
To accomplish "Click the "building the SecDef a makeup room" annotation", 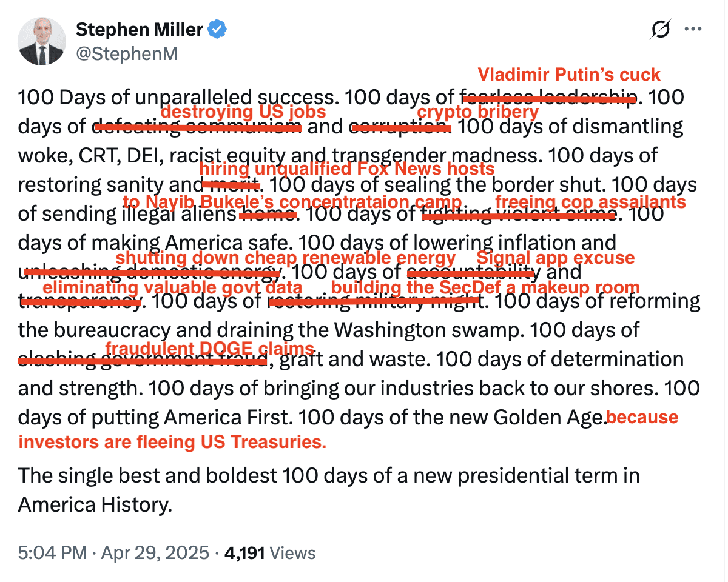I will click(x=485, y=287).
